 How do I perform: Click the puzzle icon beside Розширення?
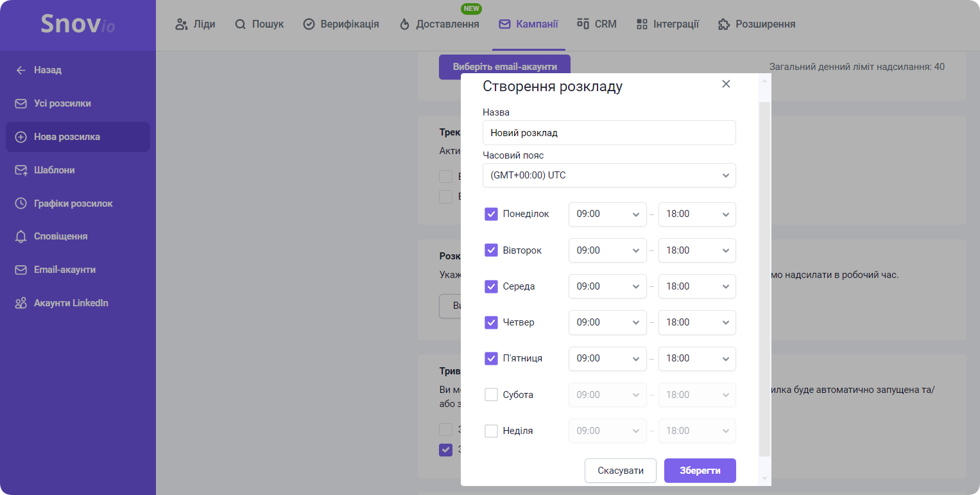[724, 24]
